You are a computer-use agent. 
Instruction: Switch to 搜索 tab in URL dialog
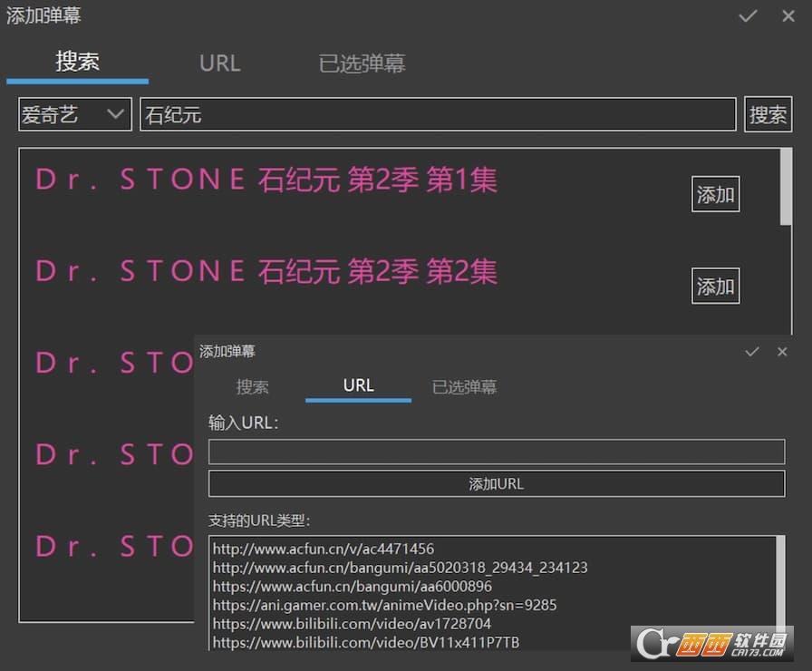tap(252, 387)
